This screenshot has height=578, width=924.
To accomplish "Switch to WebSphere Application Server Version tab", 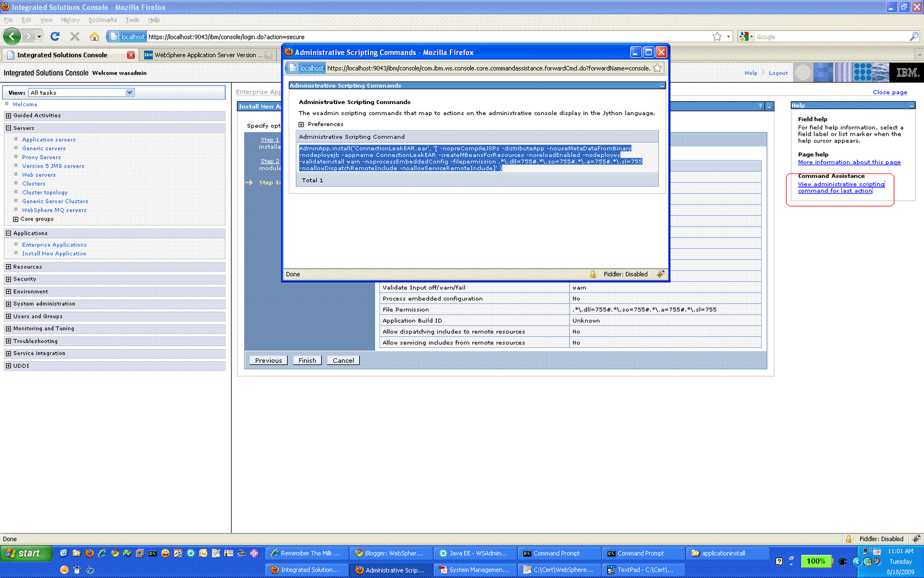I will 208,55.
